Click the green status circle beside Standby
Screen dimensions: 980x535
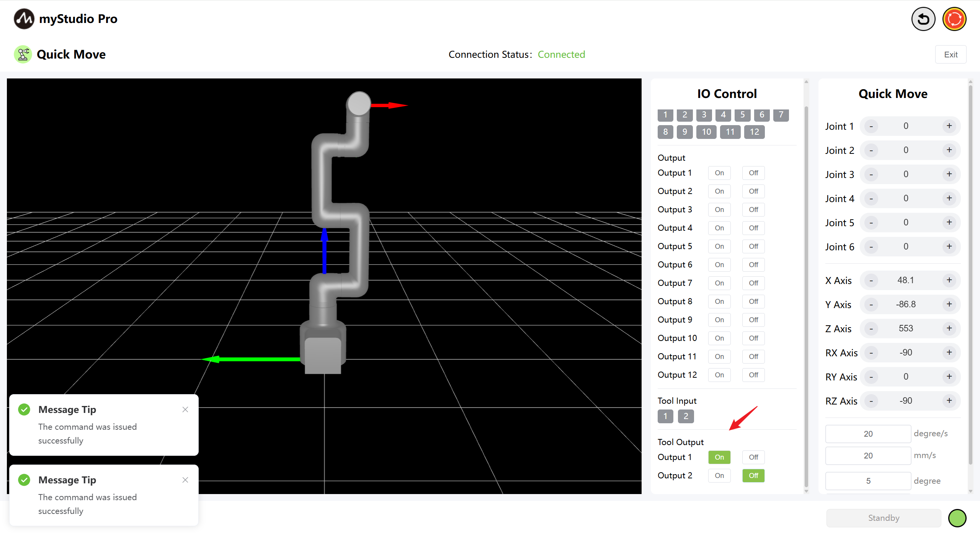click(957, 518)
